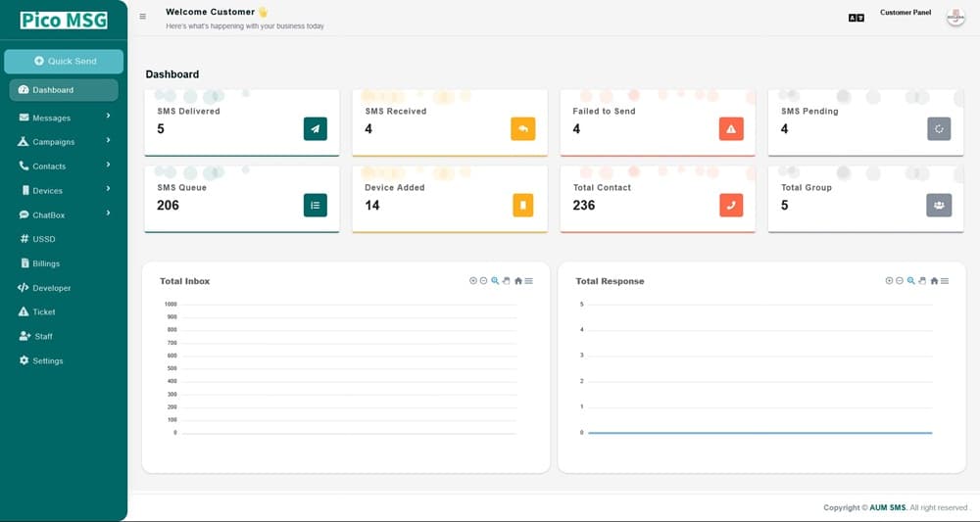Click the SMS Queue list icon
This screenshot has height=522, width=980.
(x=315, y=205)
